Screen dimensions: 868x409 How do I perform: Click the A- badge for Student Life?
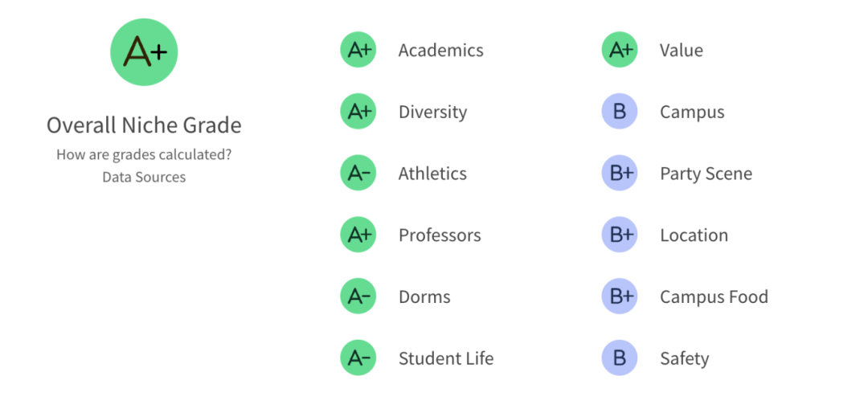pos(358,358)
